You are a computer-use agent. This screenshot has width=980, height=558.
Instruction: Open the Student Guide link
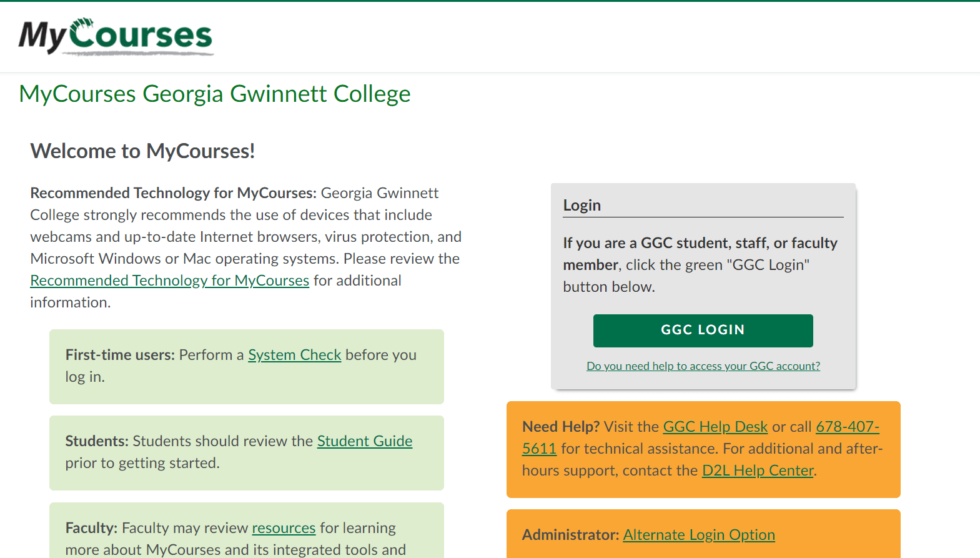[365, 441]
